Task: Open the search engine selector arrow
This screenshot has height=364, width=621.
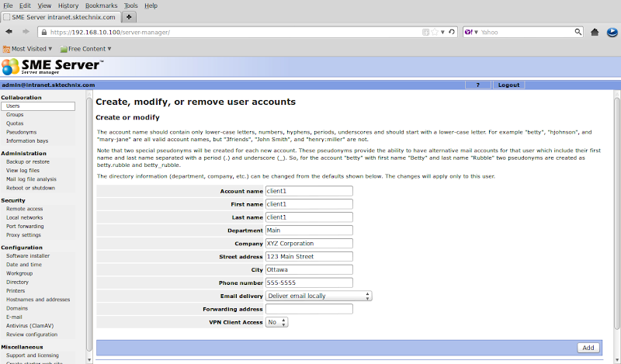Action: click(476, 32)
